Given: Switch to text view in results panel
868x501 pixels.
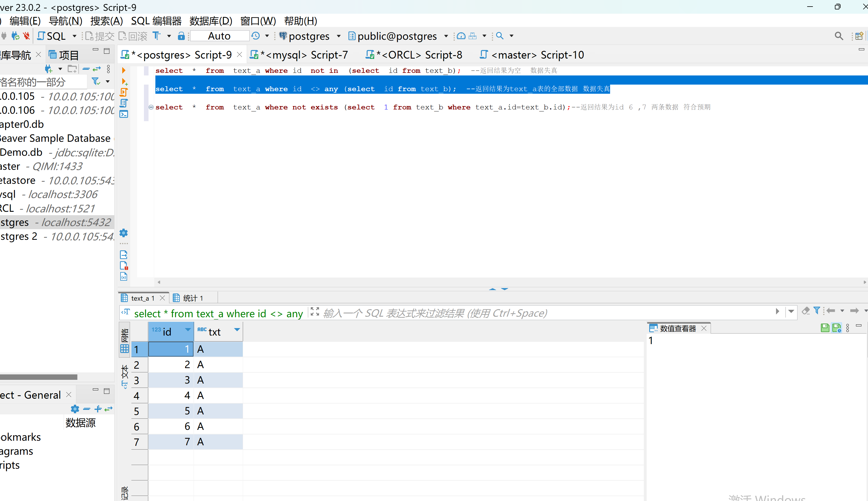Looking at the screenshot, I should [x=125, y=376].
